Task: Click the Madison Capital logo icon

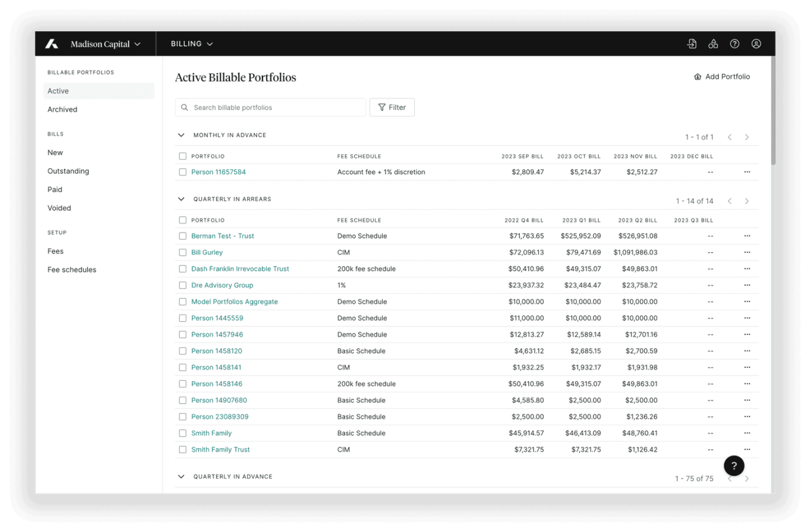Action: (x=52, y=44)
